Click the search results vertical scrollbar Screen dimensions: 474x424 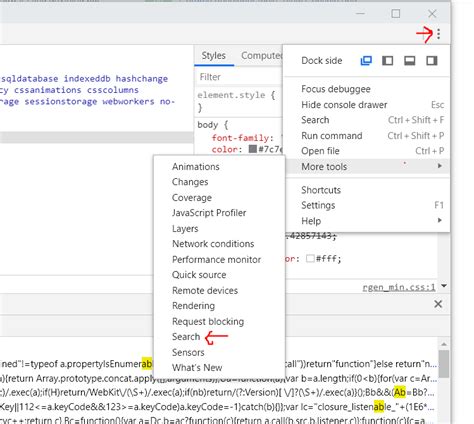click(x=444, y=363)
